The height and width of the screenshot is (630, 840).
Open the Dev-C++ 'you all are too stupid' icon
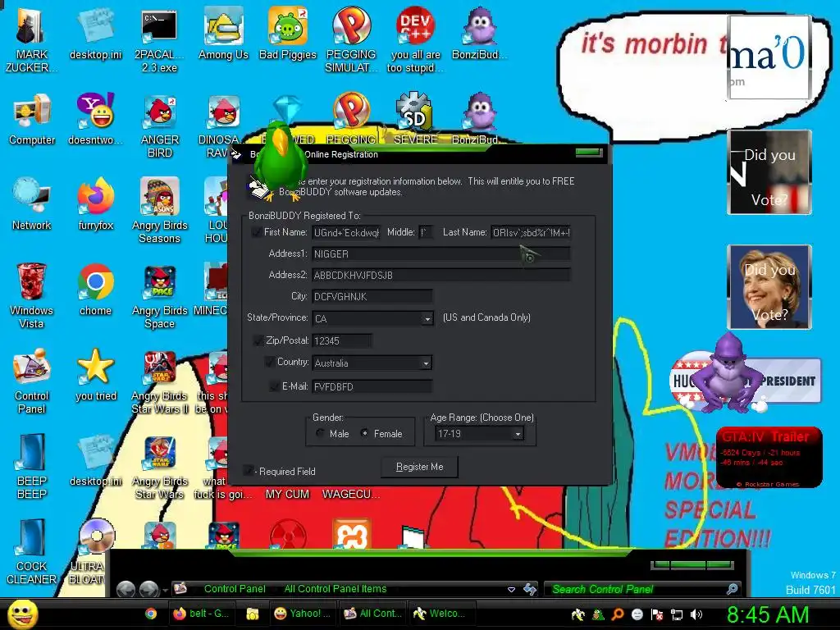(x=415, y=39)
